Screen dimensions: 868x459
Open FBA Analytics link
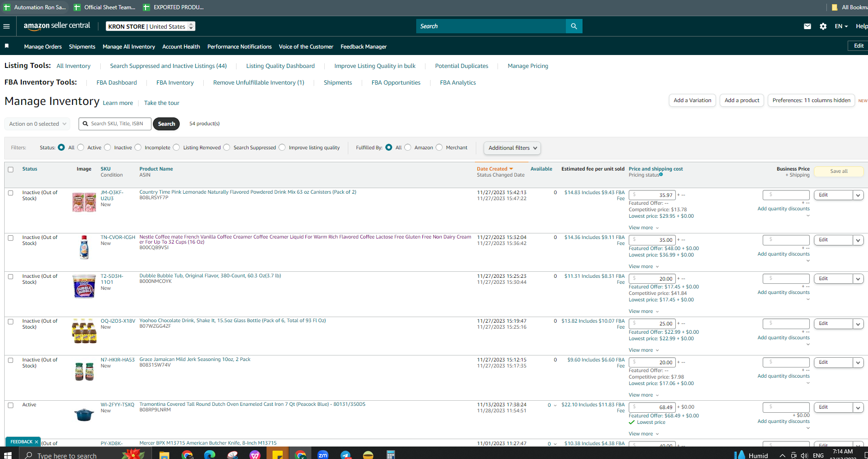(x=458, y=83)
